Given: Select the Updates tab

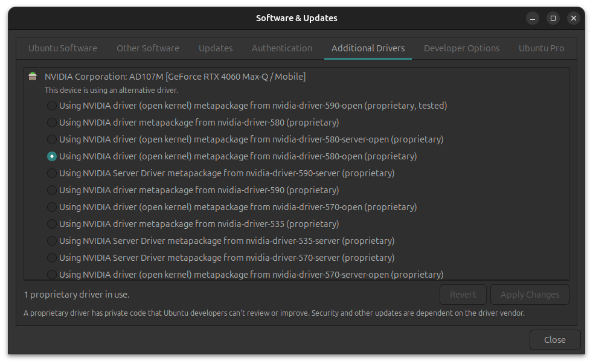Looking at the screenshot, I should tap(215, 48).
